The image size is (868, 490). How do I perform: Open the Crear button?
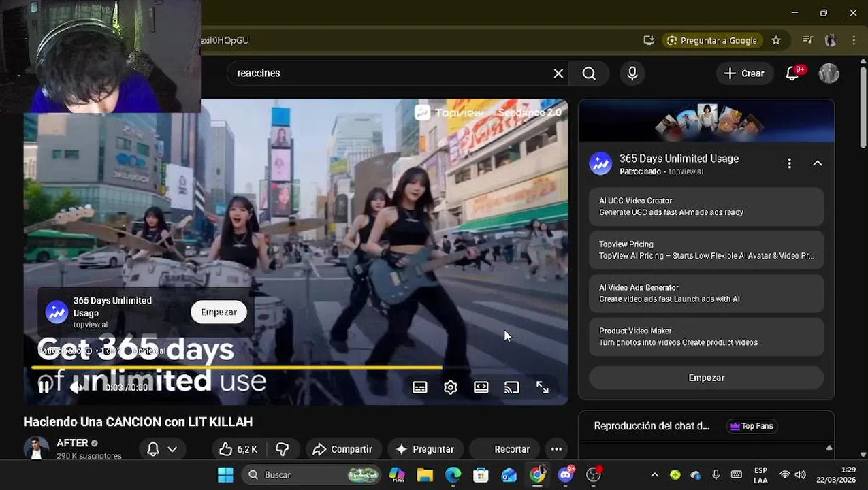(x=744, y=73)
